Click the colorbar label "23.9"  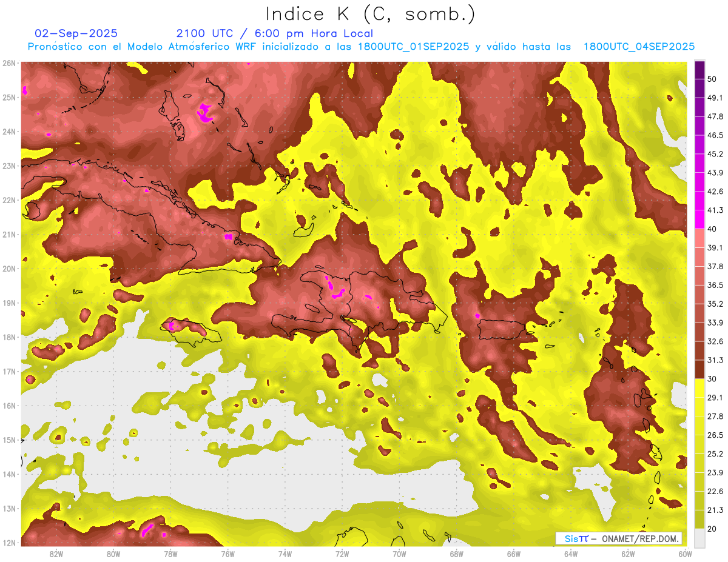pyautogui.click(x=715, y=473)
